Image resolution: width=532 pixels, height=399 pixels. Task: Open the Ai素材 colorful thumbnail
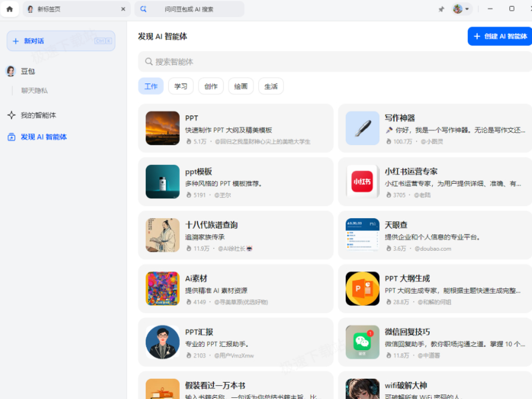pyautogui.click(x=162, y=289)
